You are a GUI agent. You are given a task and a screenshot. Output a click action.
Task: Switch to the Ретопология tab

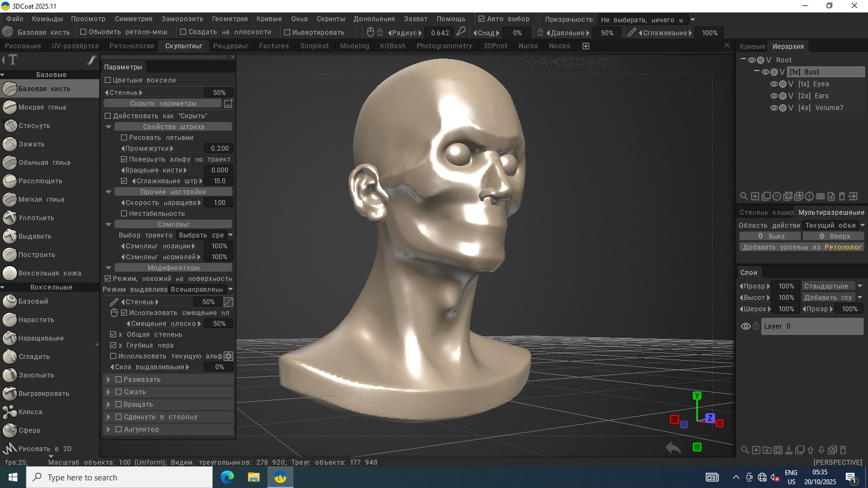[131, 46]
